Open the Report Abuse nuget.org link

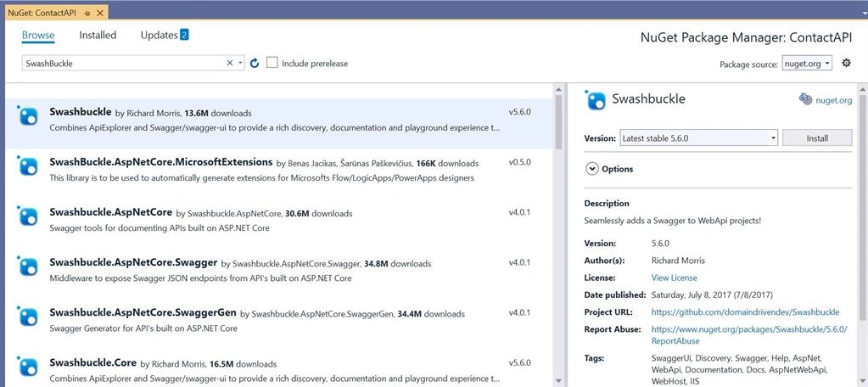coord(749,335)
